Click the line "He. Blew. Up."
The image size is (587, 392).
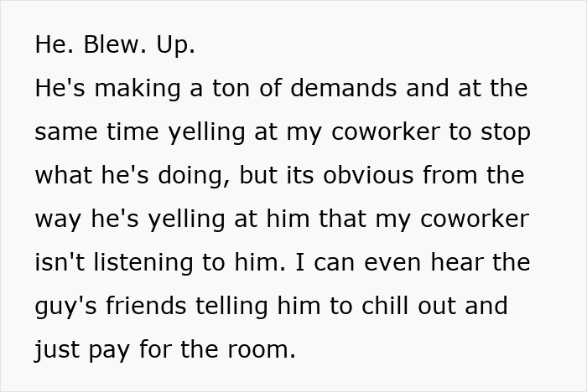tap(115, 45)
